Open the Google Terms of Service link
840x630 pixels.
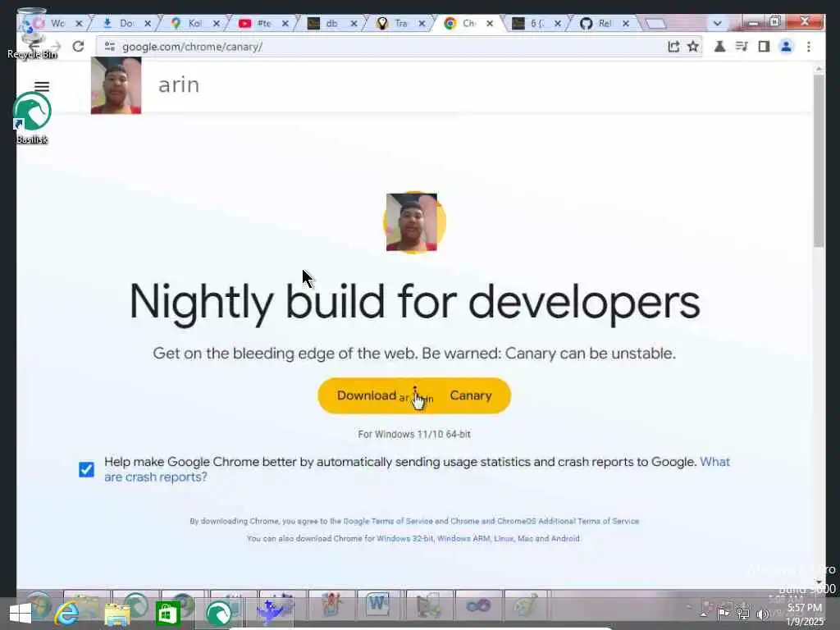tap(387, 521)
